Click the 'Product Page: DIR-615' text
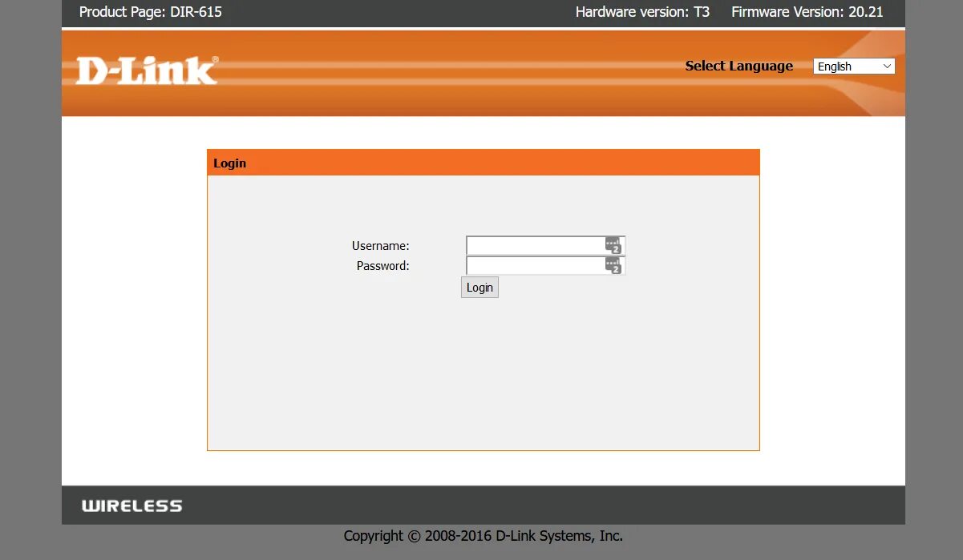The image size is (963, 560). tap(151, 12)
